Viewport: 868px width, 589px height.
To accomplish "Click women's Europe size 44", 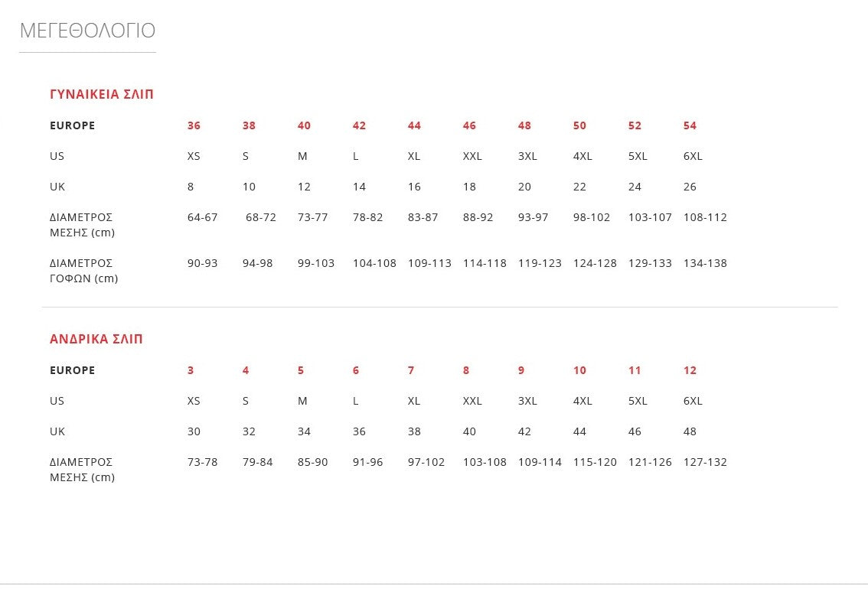I will pos(414,125).
